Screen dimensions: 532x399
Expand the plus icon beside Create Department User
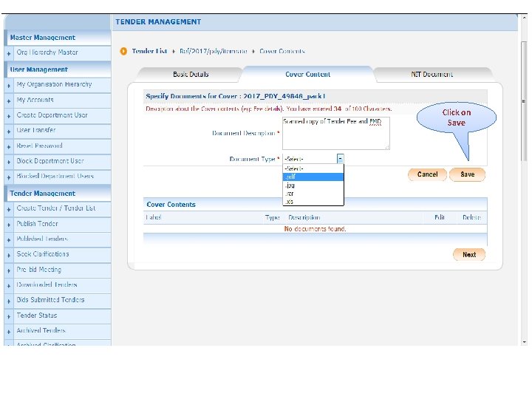9,116
